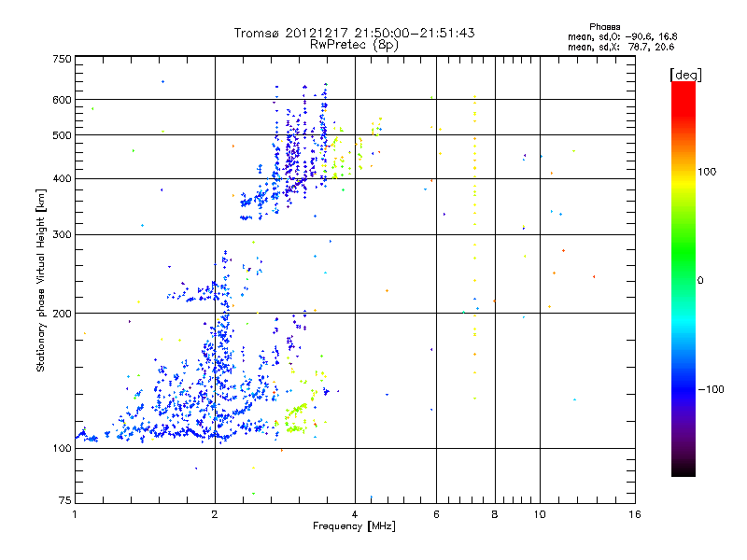Click the 'RwPretec (8p)' subtitle
The height and width of the screenshot is (560, 747).
[354, 45]
